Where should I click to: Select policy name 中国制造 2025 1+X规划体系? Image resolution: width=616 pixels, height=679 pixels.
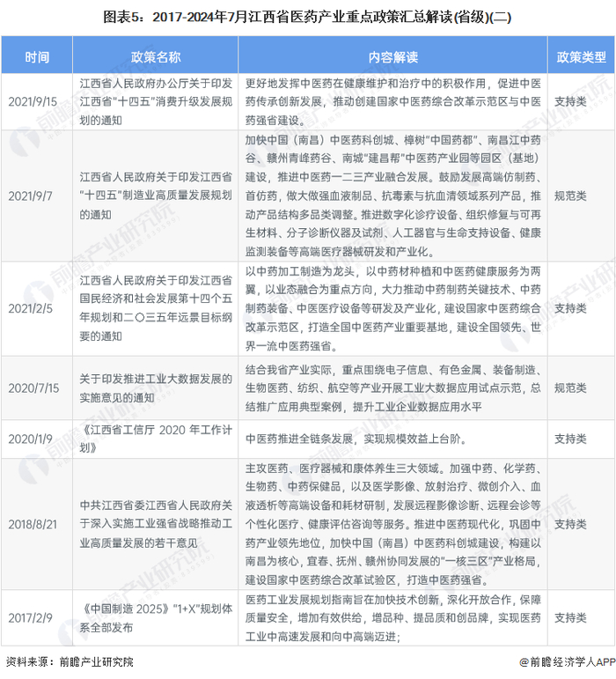coord(156,618)
